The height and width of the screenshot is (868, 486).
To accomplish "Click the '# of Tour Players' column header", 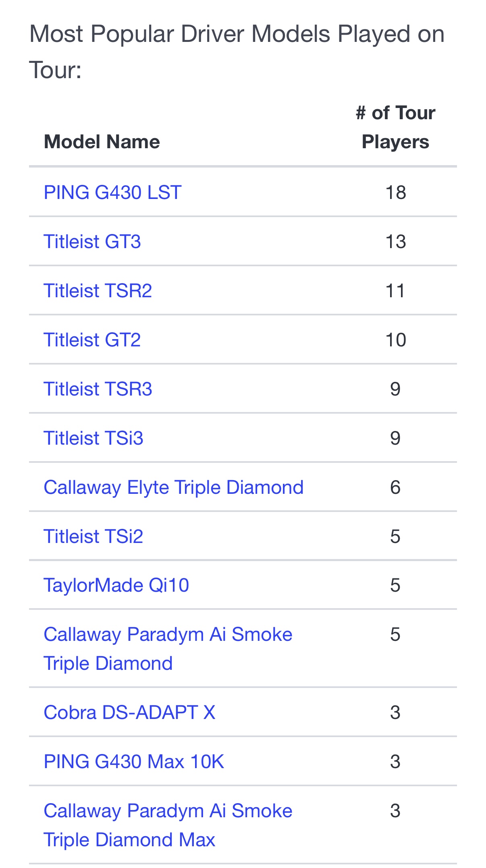I will (395, 127).
